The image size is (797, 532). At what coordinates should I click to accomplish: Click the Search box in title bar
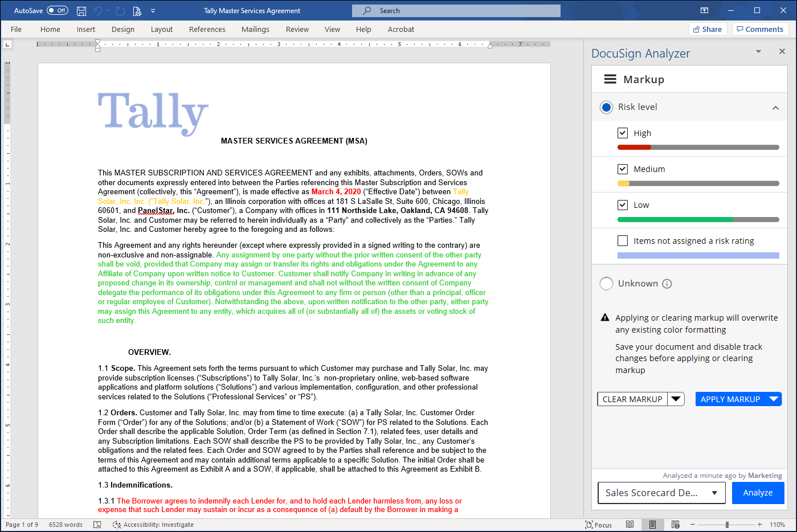(456, 10)
